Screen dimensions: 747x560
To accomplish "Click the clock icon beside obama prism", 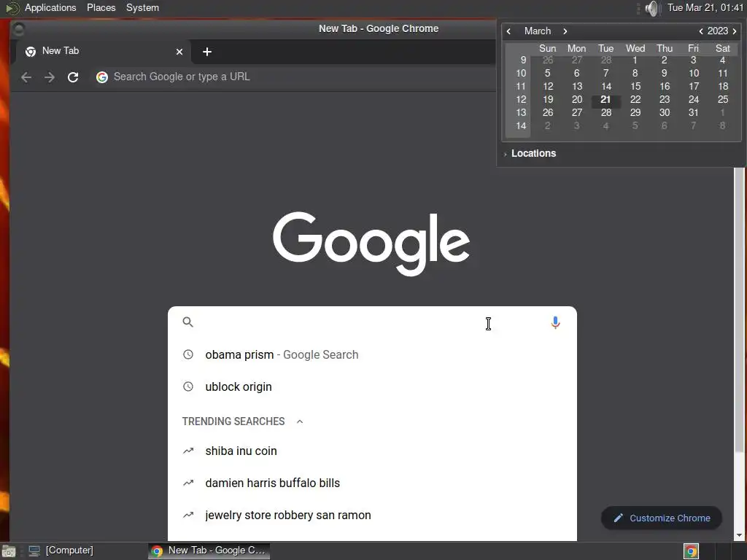I will pyautogui.click(x=188, y=354).
